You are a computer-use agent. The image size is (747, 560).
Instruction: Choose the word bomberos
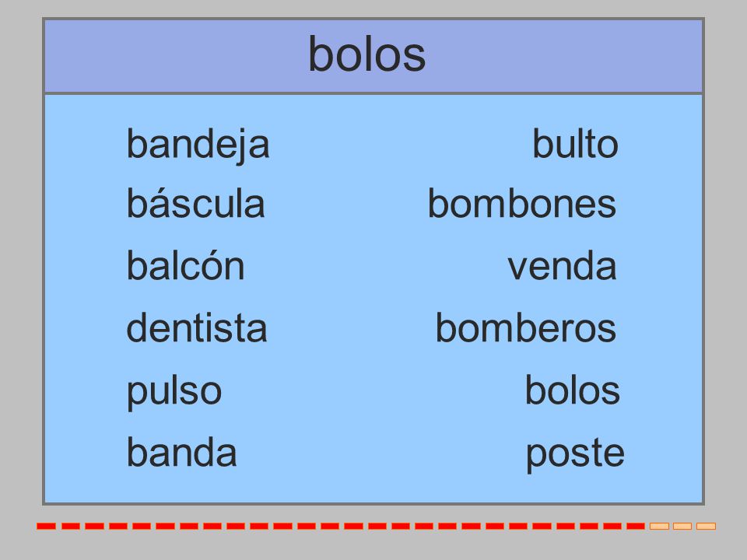pos(525,327)
